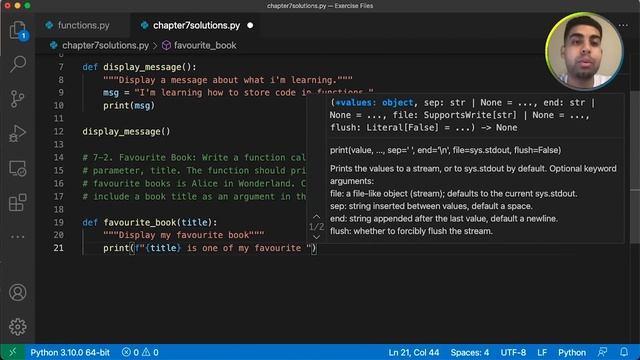
Task: Click line number 12 in gutter
Action: tap(58, 131)
